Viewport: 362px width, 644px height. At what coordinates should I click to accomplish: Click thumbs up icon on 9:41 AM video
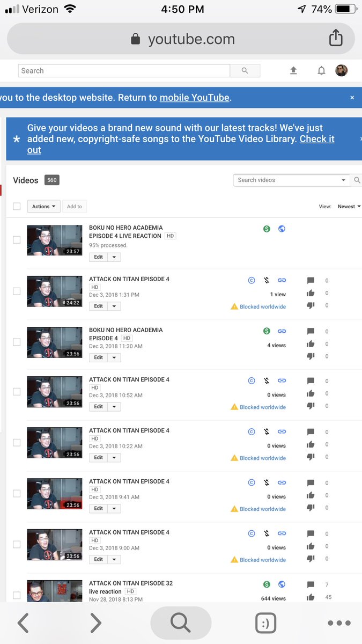tap(311, 495)
